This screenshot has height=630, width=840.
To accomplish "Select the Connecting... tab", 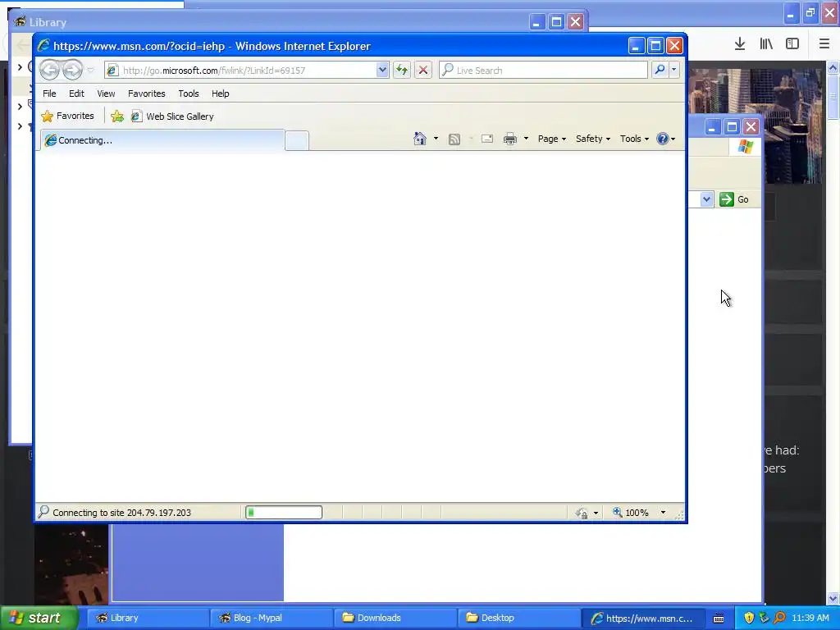I will click(161, 140).
